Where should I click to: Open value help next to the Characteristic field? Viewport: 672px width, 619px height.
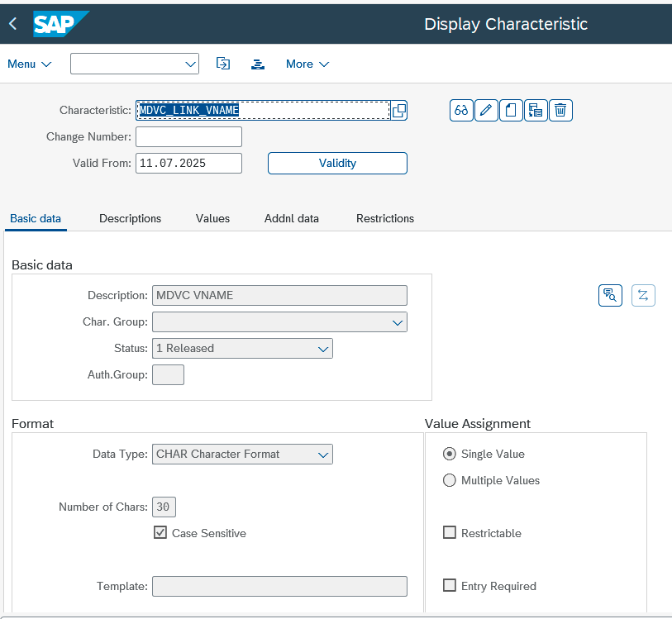pyautogui.click(x=399, y=111)
